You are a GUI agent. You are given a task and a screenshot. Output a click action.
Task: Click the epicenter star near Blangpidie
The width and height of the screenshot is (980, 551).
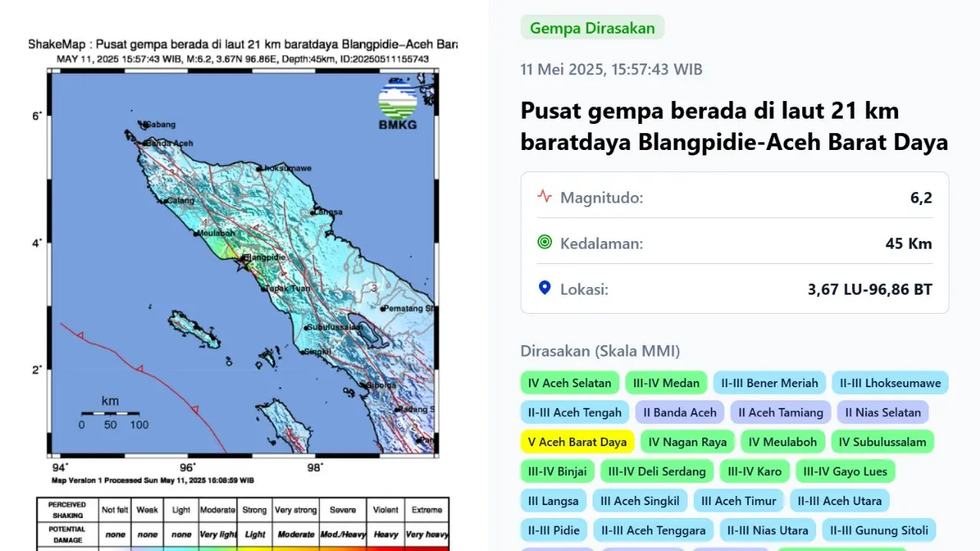pyautogui.click(x=242, y=265)
